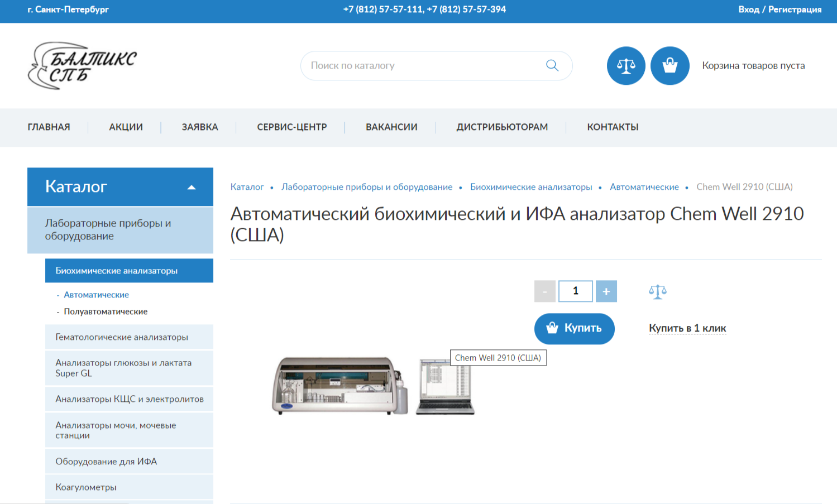This screenshot has height=504, width=837.
Task: Open АКЦИИ menu item
Action: click(x=126, y=127)
